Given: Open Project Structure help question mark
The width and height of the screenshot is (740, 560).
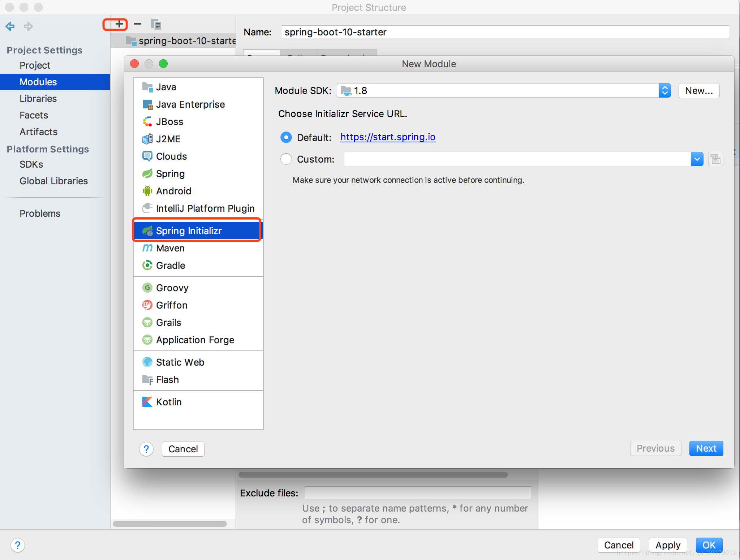Looking at the screenshot, I should (x=18, y=545).
